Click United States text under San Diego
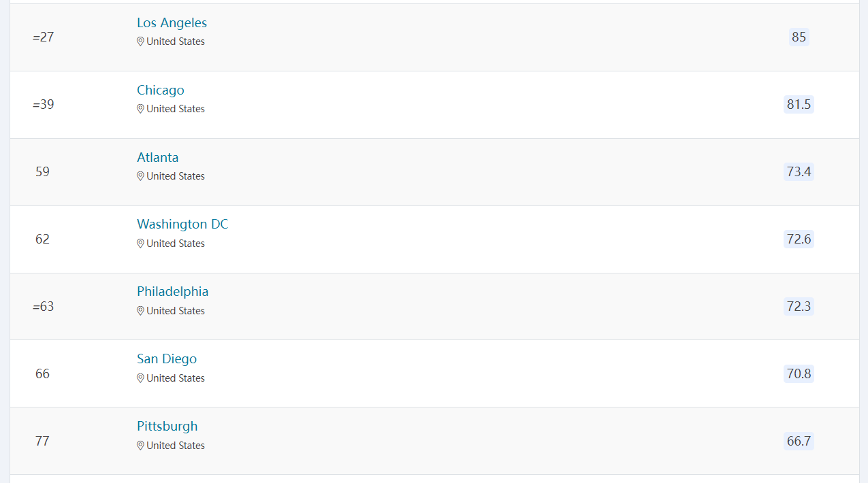Screen dimensions: 868x483 pos(176,378)
